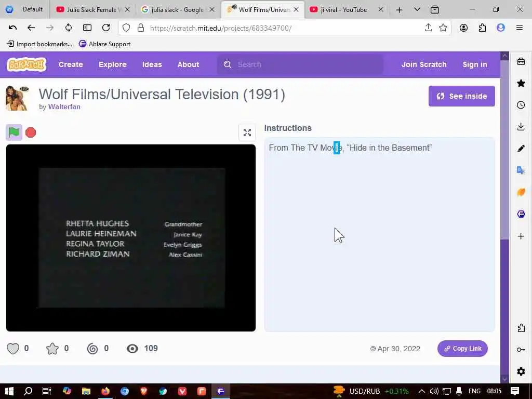
Task: Open the Ideas menu item
Action: (x=152, y=64)
